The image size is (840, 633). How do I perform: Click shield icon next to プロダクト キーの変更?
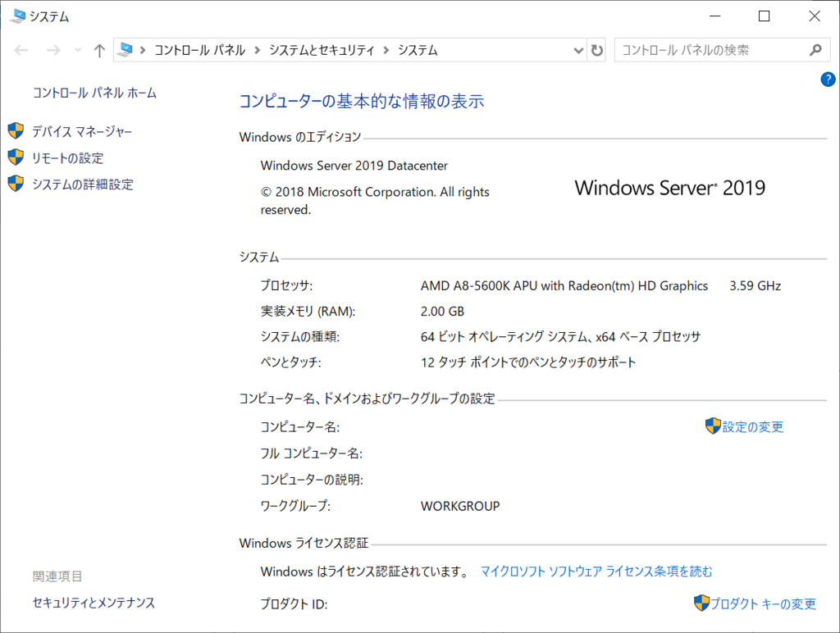point(701,603)
